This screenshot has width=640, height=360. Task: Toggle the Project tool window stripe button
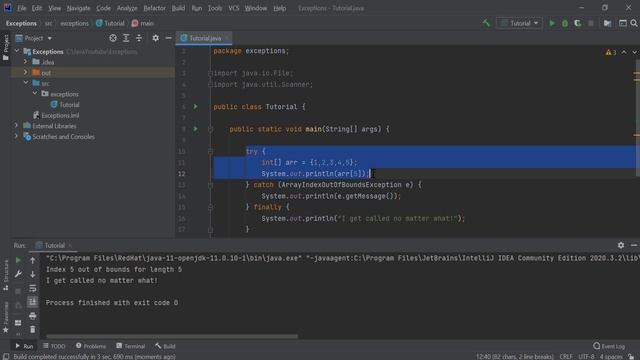coord(5,47)
